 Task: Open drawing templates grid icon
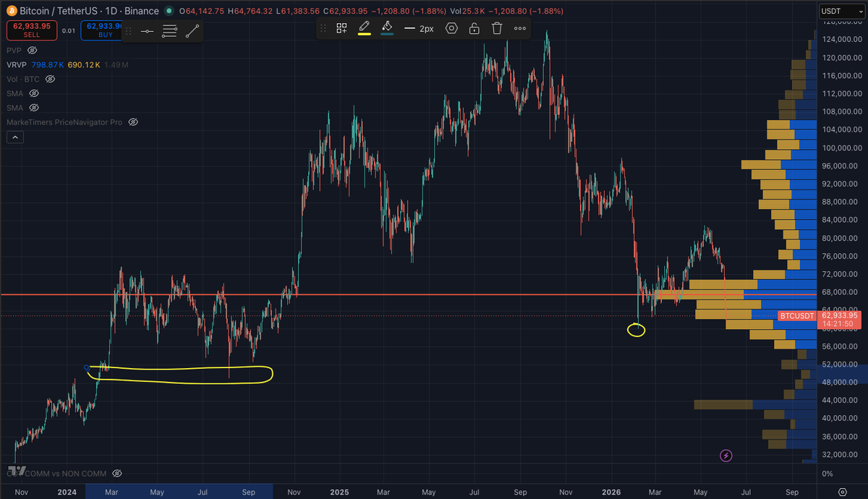(x=342, y=28)
